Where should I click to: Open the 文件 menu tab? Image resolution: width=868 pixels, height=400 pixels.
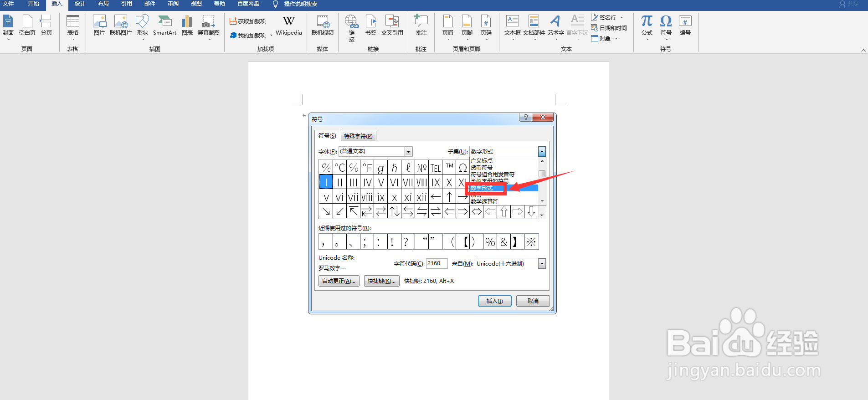[x=8, y=4]
